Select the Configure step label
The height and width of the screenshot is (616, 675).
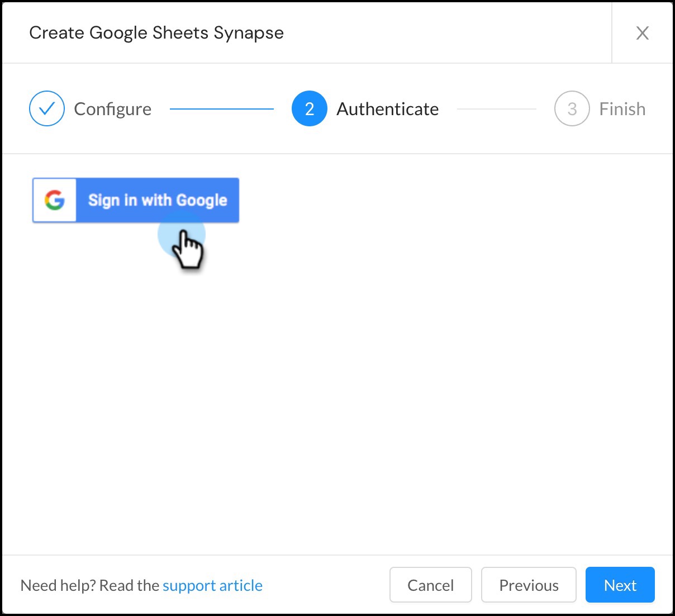[113, 108]
